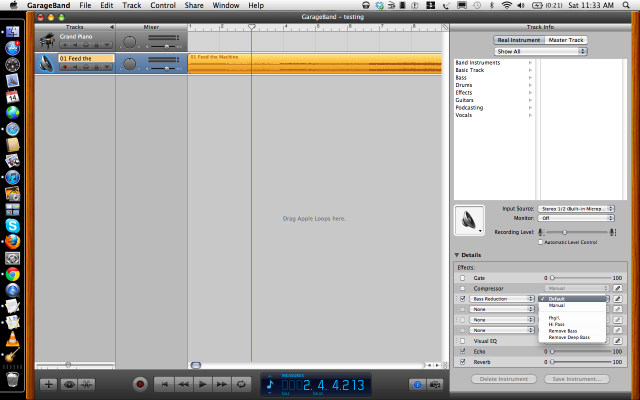Solo the Grand Piano track
The width and height of the screenshot is (640, 400).
point(86,45)
